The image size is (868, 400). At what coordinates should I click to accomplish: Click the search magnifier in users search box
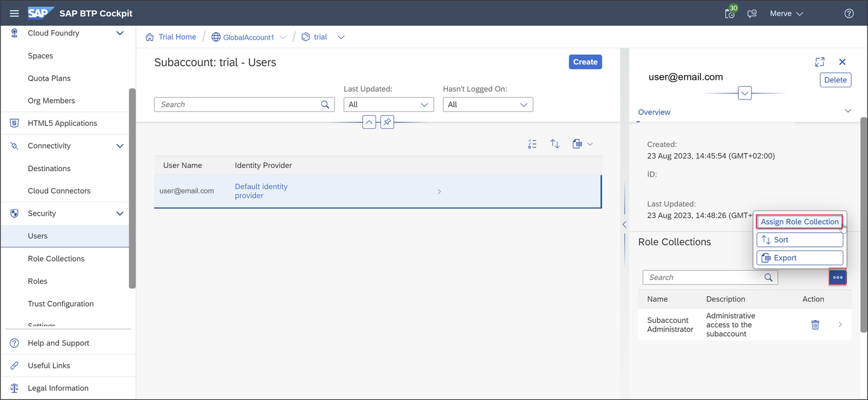tap(325, 104)
